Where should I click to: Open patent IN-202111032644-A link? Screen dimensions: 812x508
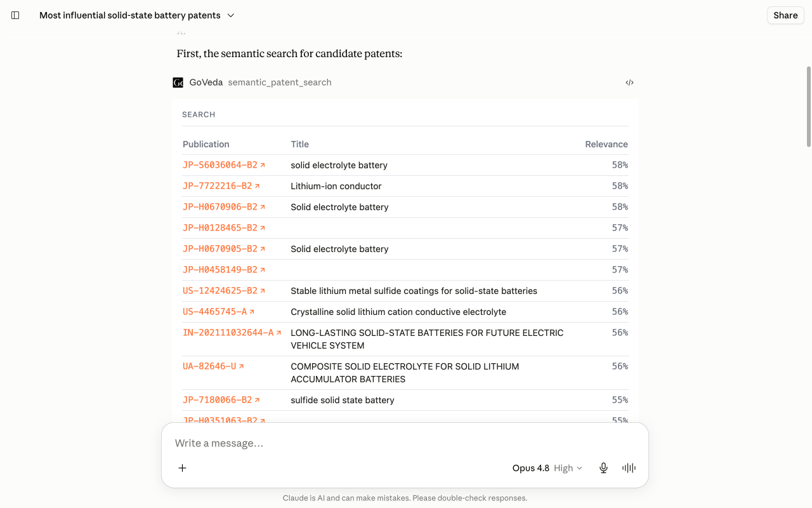point(228,333)
